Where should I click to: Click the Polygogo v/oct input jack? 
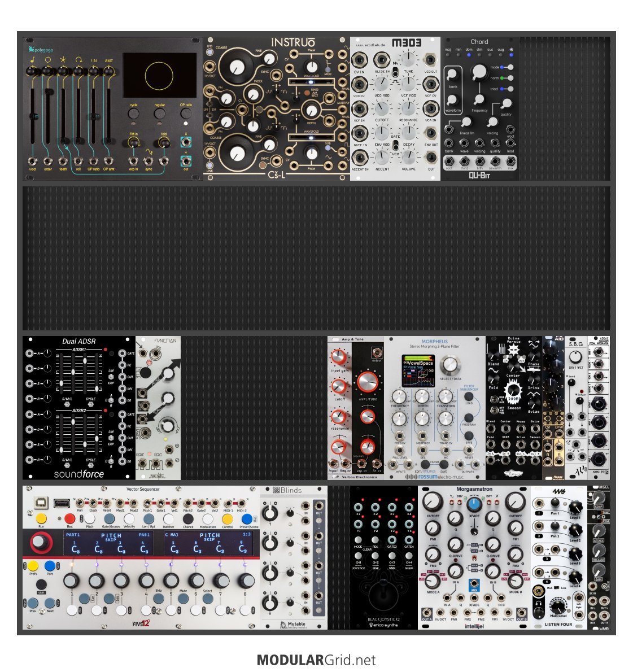[x=33, y=161]
